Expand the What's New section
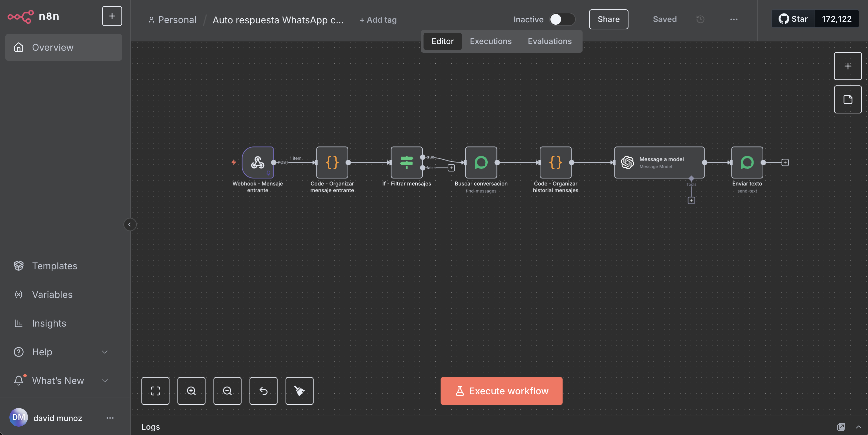The height and width of the screenshot is (435, 868). 105,380
